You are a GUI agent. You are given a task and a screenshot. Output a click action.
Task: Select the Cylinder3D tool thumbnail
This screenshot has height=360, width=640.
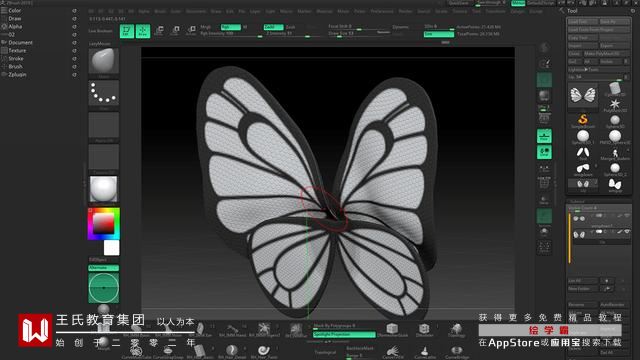click(x=615, y=89)
